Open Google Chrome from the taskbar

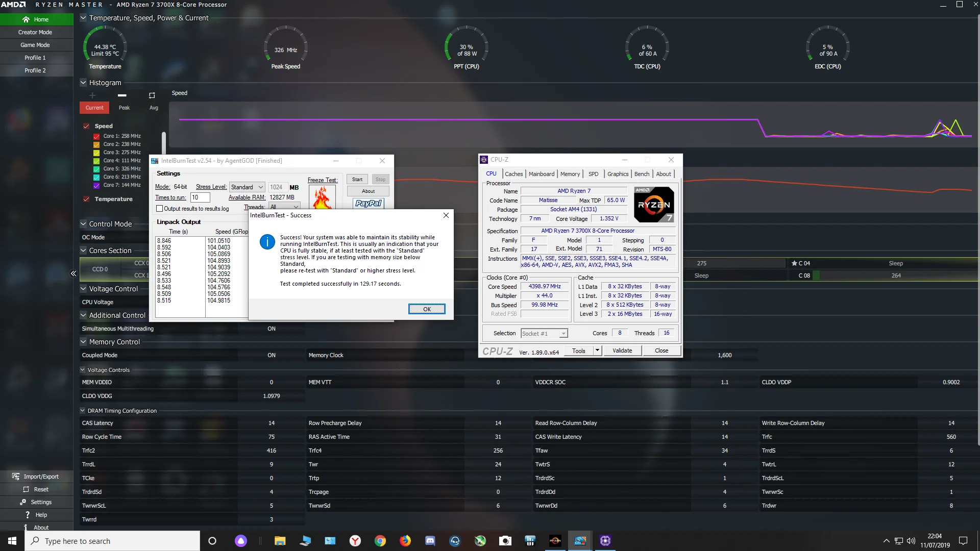[x=380, y=541]
